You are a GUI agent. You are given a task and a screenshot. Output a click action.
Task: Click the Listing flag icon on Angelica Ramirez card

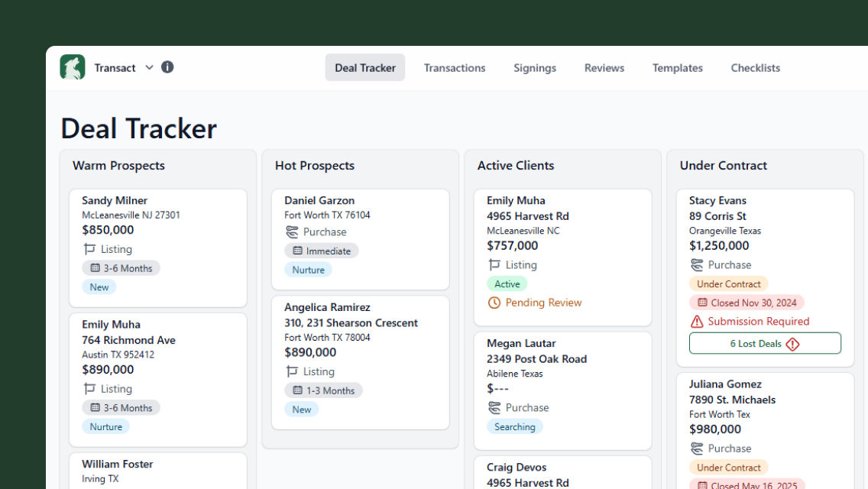point(292,371)
